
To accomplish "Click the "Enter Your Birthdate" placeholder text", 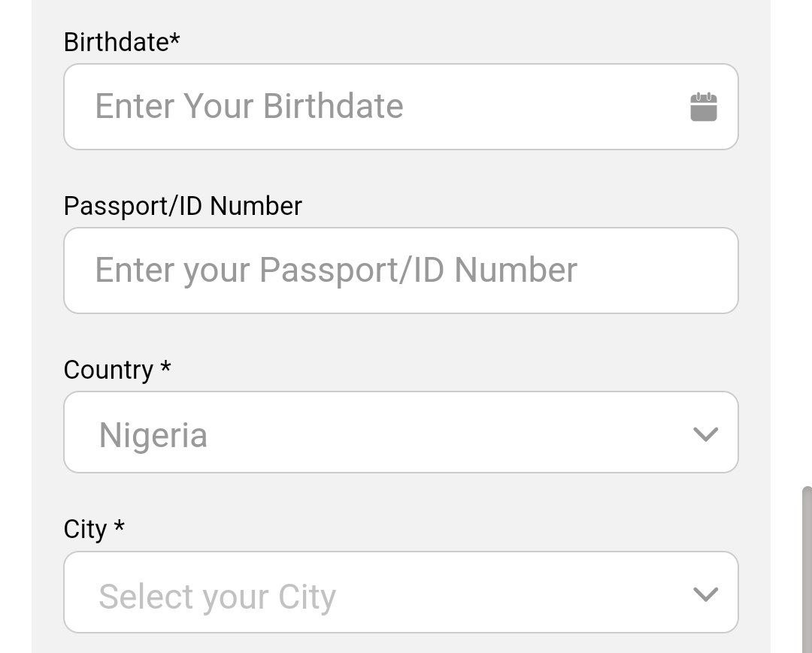I will click(x=249, y=106).
